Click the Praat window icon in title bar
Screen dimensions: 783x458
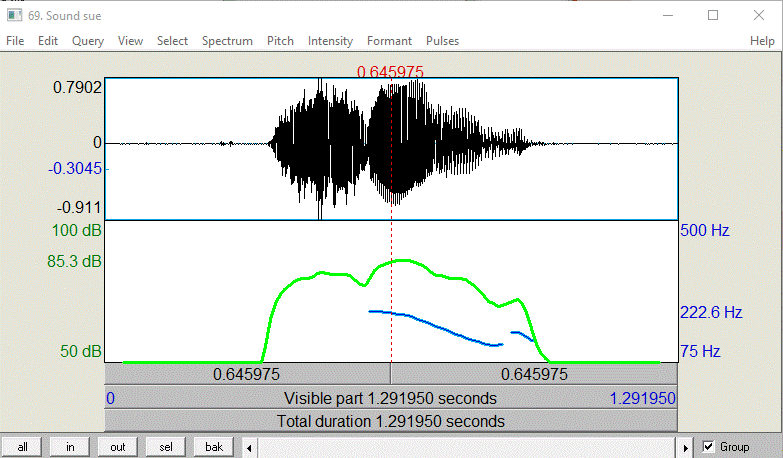pyautogui.click(x=14, y=15)
